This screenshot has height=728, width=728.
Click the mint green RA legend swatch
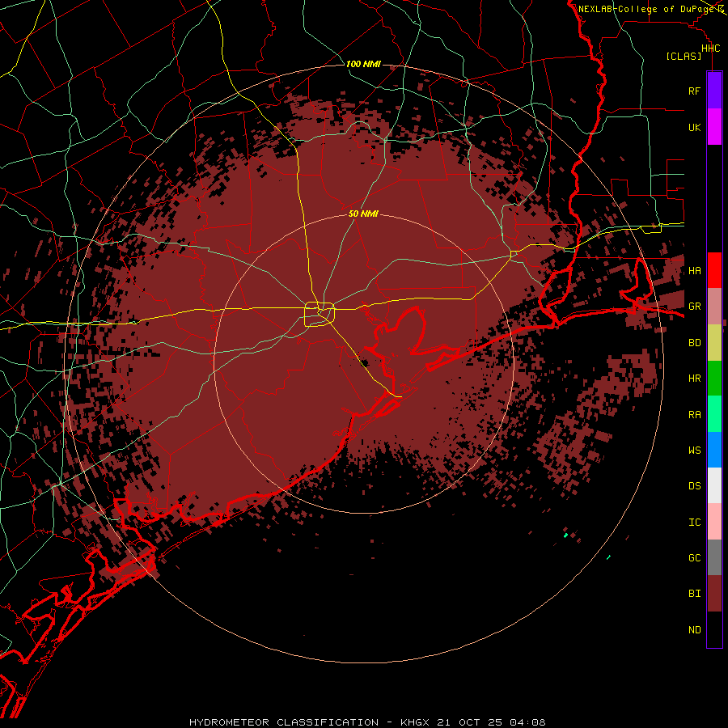click(x=714, y=413)
